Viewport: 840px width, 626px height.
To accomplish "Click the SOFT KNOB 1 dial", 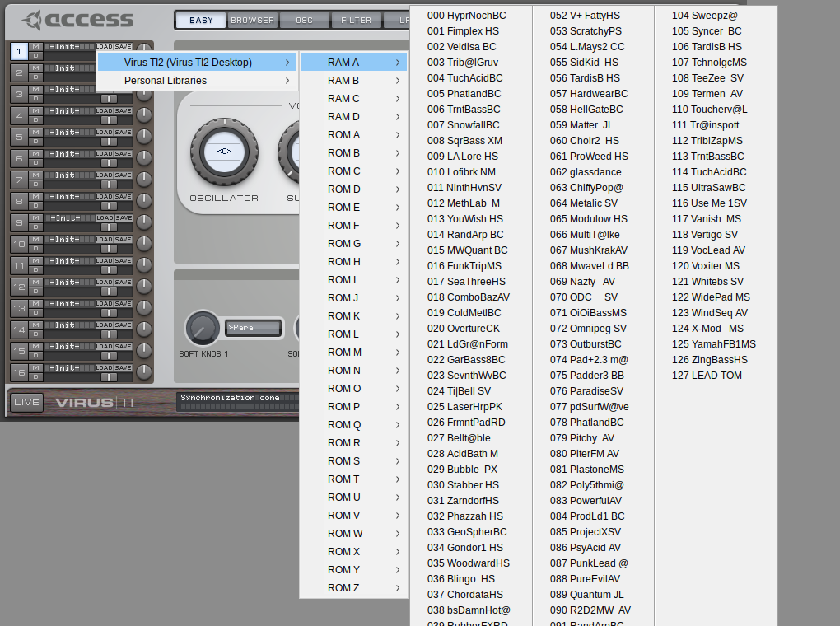I will click(x=202, y=328).
